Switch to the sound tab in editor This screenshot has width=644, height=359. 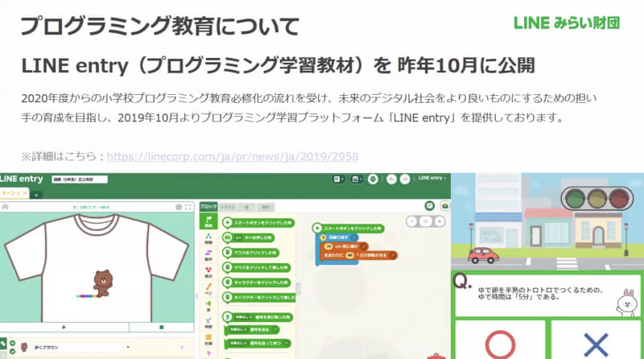click(x=247, y=207)
